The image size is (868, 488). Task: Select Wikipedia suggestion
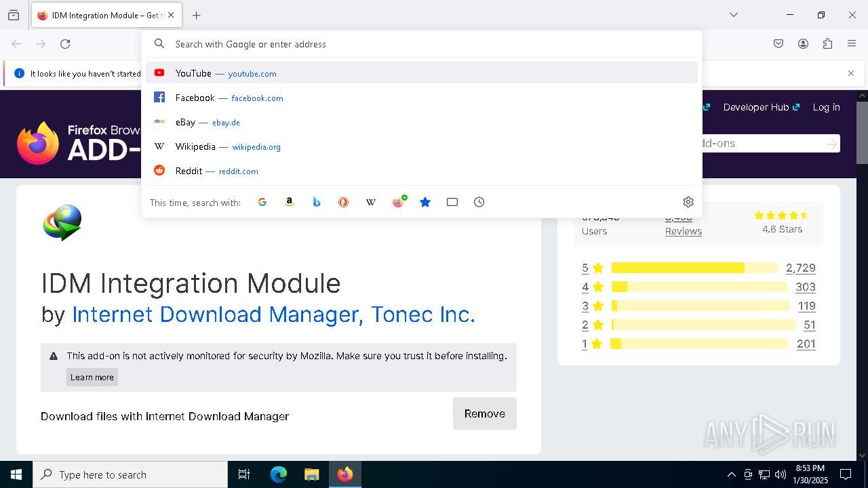(422, 146)
